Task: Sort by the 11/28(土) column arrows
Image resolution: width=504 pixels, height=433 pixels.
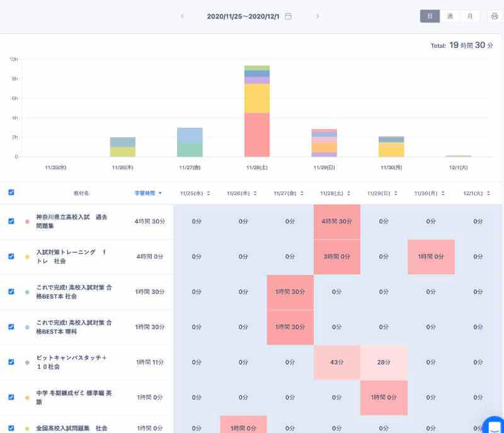Action: click(x=349, y=193)
